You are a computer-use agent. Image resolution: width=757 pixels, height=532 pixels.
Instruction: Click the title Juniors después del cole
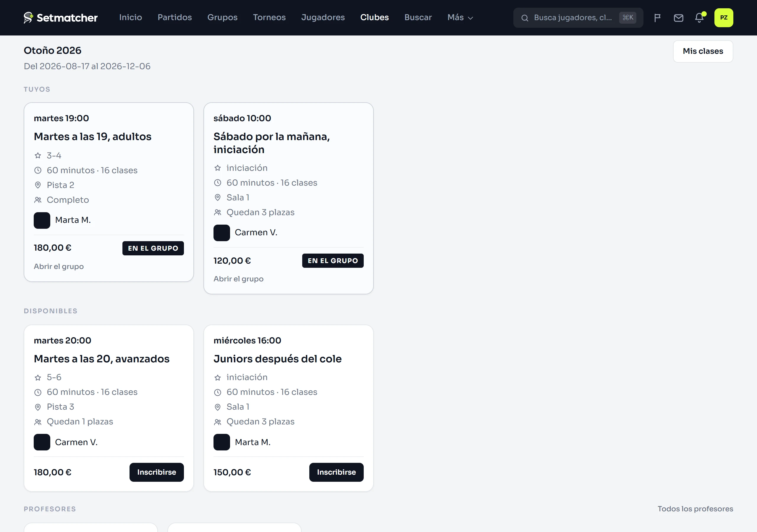278,359
